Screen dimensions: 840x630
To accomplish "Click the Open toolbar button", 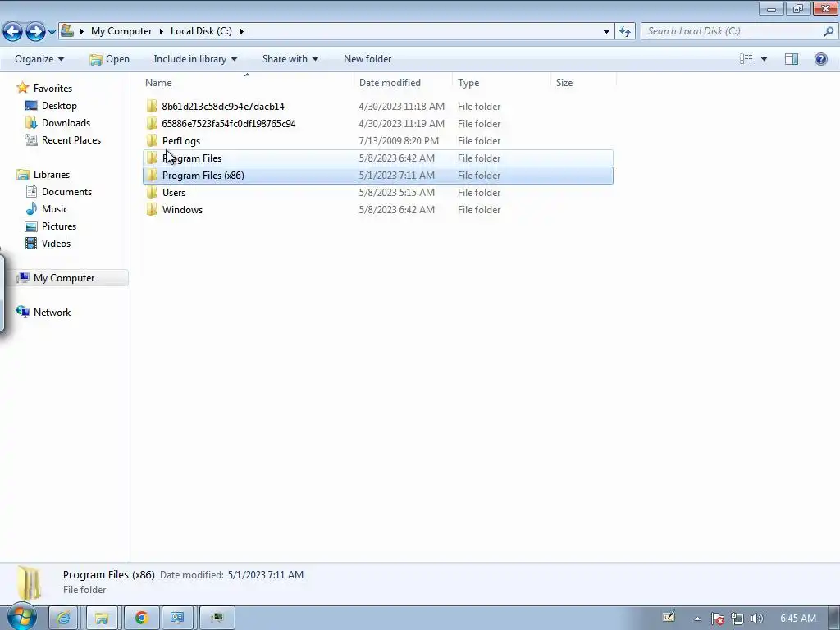I will click(x=109, y=59).
